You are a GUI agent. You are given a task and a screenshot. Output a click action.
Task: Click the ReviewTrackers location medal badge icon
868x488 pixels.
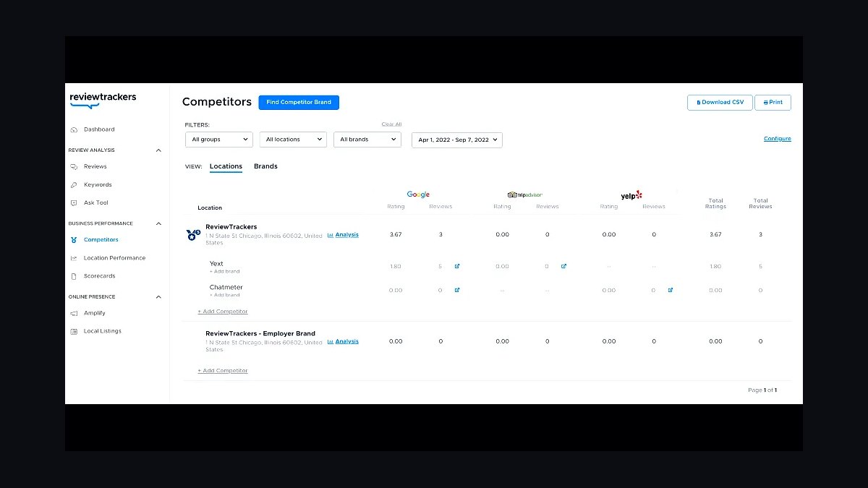point(193,235)
